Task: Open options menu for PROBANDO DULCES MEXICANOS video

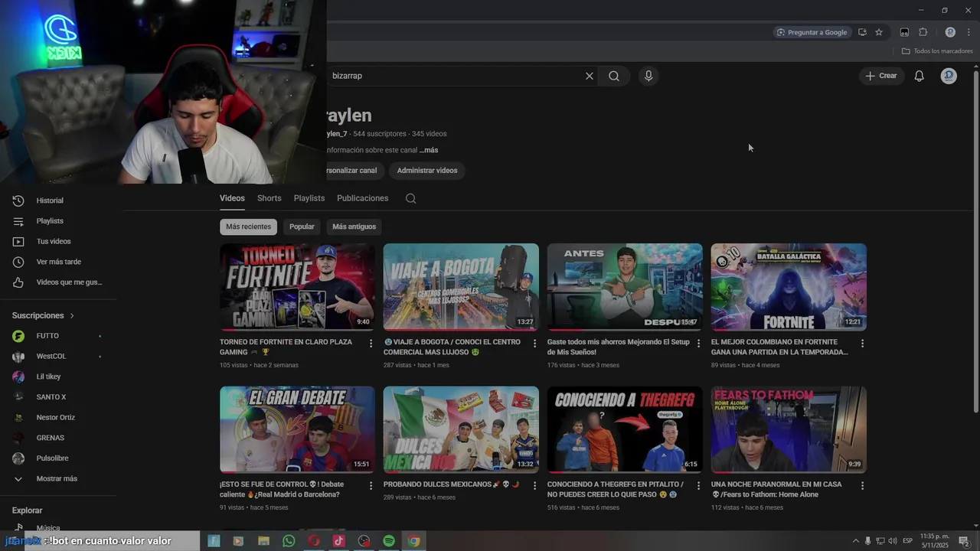Action: [534, 486]
